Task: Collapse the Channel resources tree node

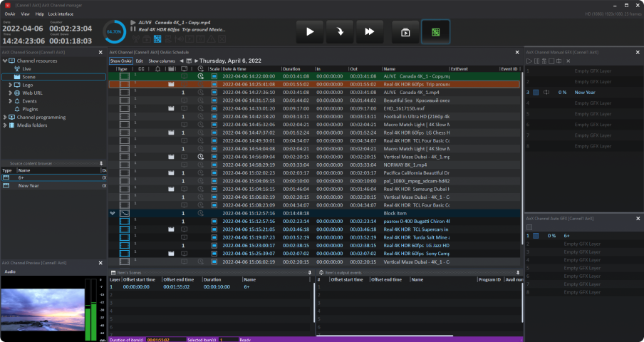Action: 4,61
